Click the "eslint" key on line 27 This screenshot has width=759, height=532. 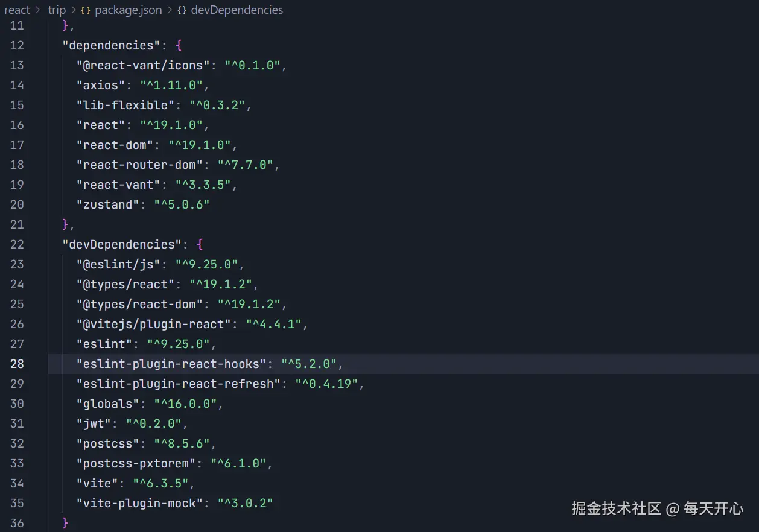tap(104, 344)
